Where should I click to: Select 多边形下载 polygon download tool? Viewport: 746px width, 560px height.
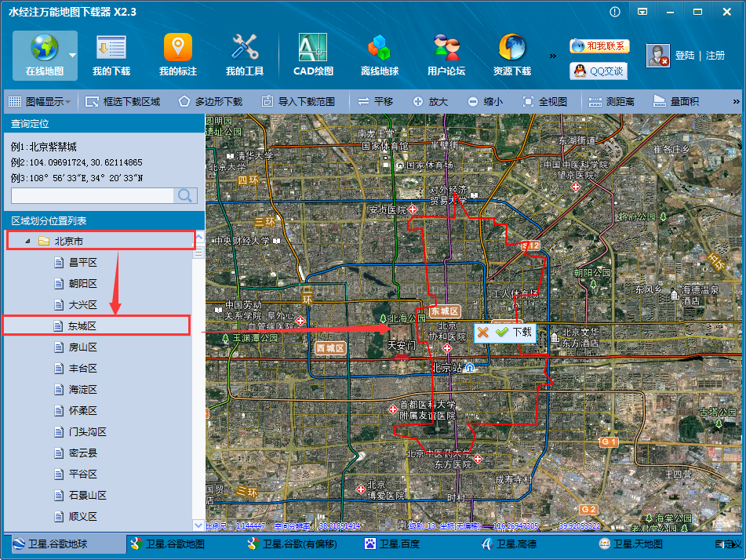point(211,101)
